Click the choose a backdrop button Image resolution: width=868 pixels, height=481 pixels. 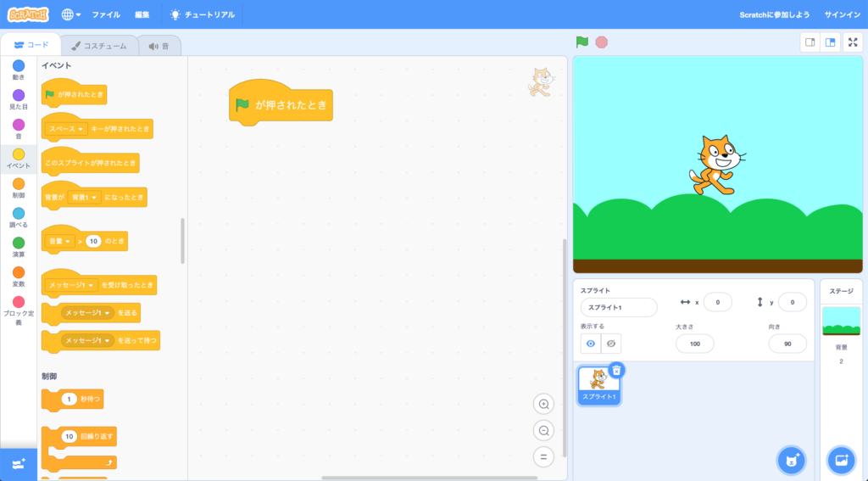tap(842, 460)
